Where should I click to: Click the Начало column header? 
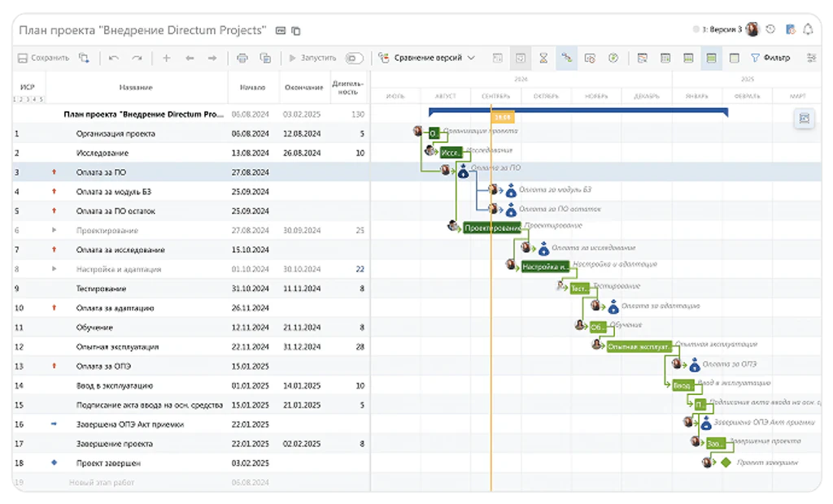pos(252,87)
